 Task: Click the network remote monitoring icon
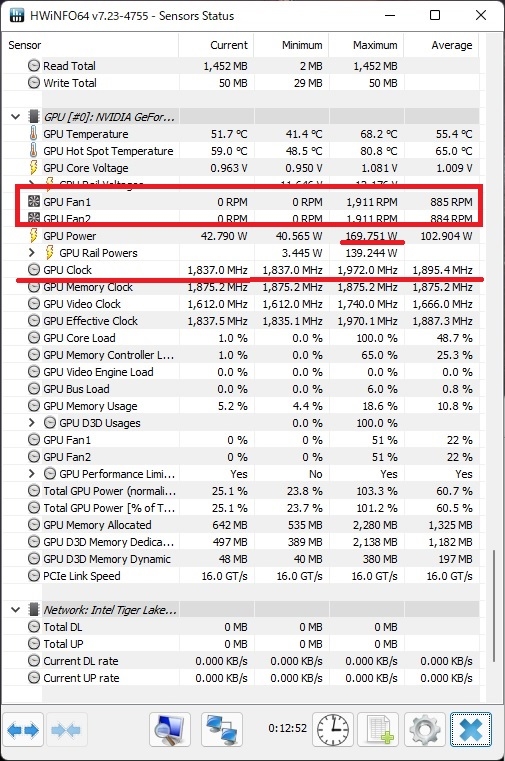(222, 729)
